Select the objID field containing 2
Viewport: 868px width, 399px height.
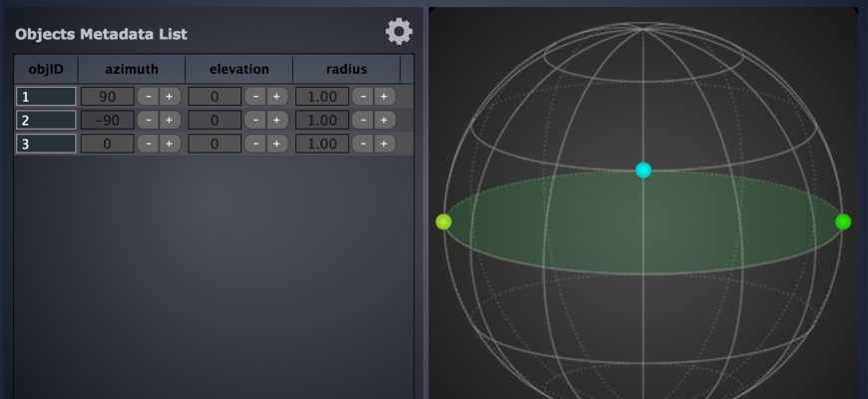coord(46,120)
